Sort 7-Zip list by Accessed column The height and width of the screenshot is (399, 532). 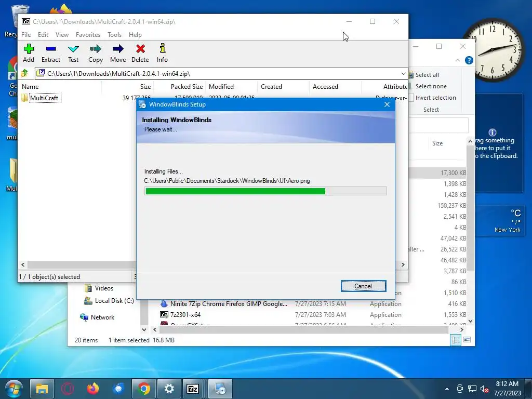tap(325, 87)
